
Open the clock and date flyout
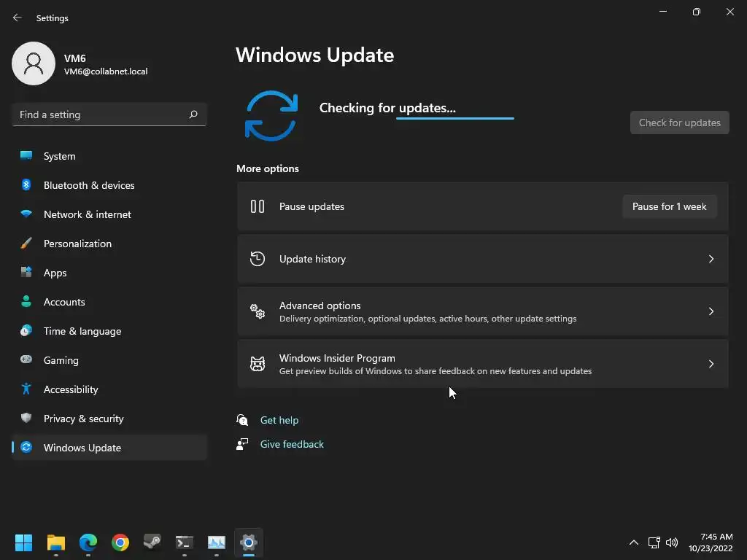tap(711, 542)
